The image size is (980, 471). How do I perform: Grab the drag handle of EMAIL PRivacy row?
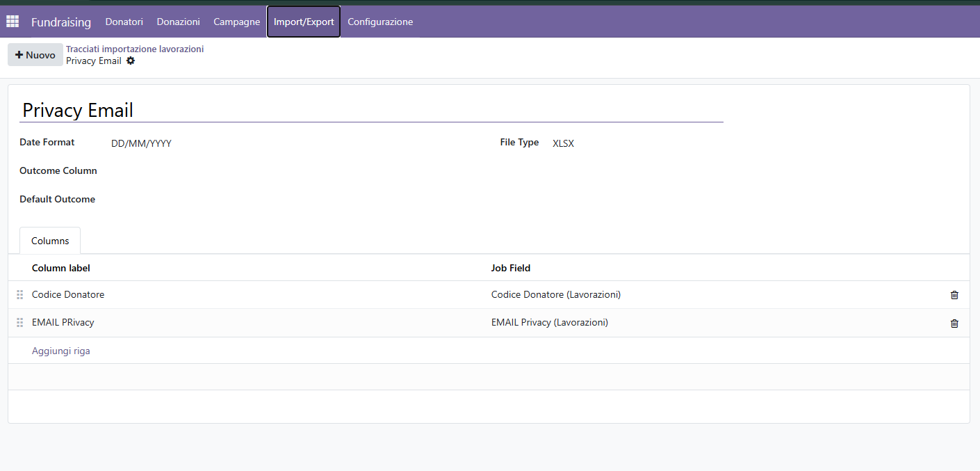point(19,323)
